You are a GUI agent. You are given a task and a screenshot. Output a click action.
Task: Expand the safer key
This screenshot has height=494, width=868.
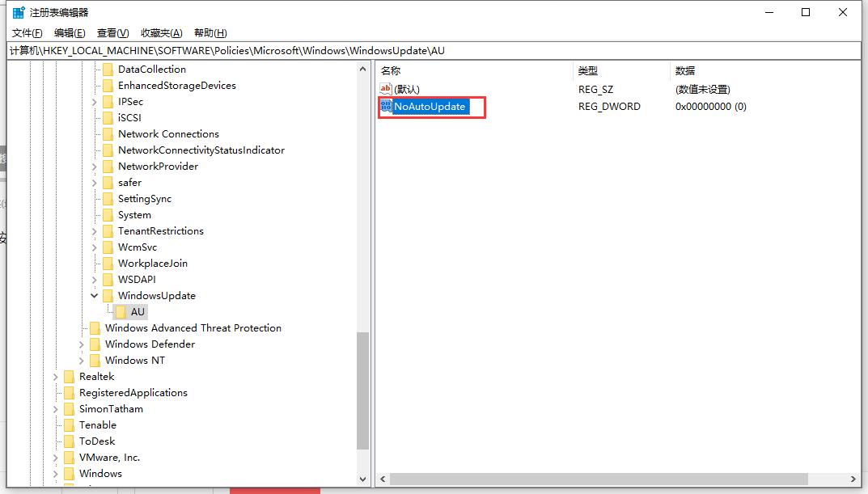(94, 183)
